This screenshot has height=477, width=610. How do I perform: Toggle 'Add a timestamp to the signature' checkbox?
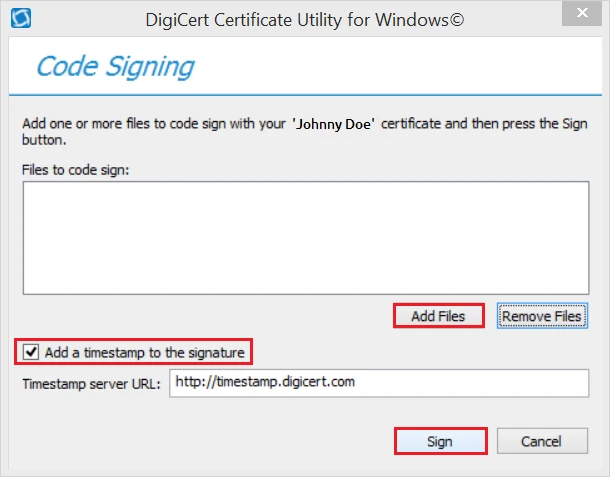pos(31,352)
